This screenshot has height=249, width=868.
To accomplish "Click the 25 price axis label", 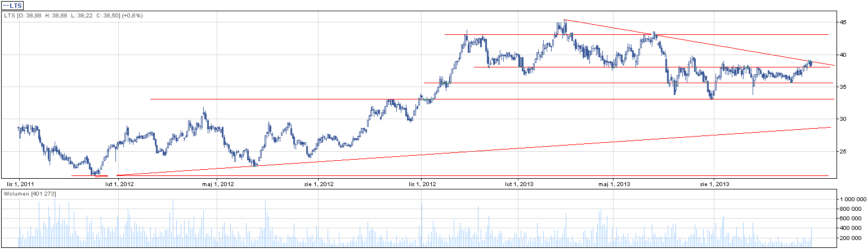I will [844, 152].
